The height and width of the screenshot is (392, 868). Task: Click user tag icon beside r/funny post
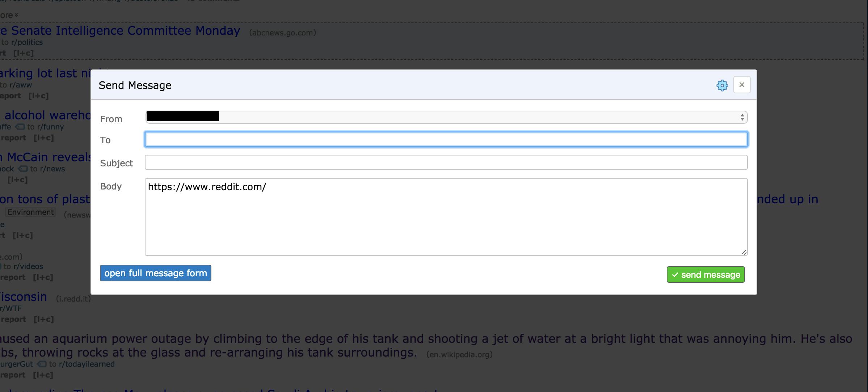click(x=20, y=127)
